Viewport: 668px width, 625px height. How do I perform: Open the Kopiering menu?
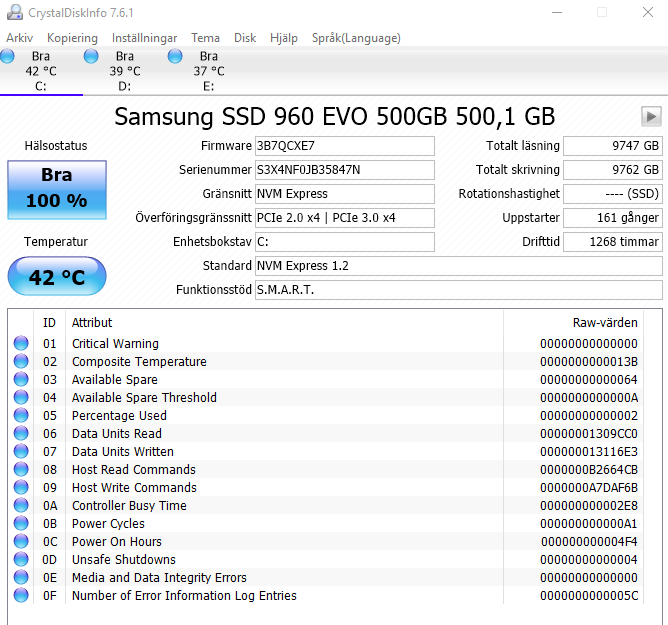coord(72,38)
